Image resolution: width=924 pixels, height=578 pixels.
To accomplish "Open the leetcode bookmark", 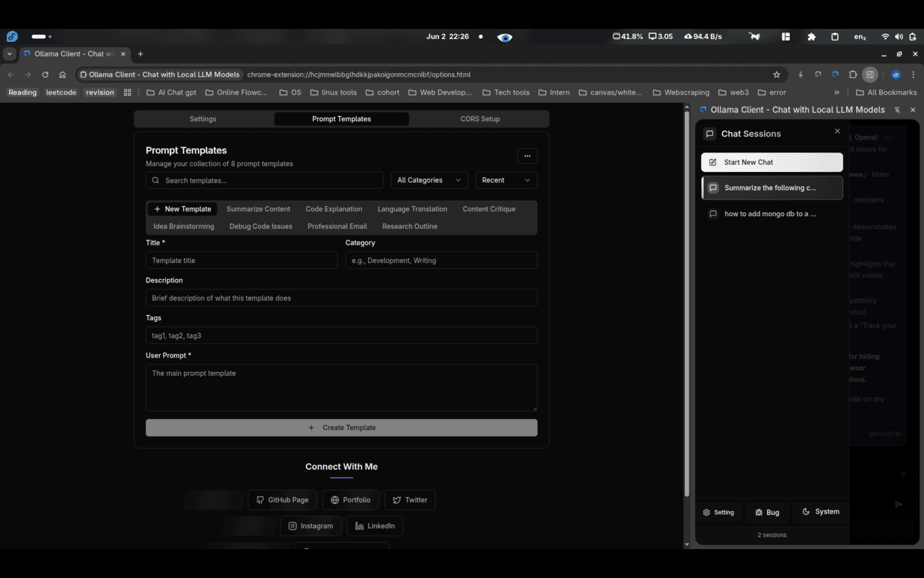I will click(61, 92).
